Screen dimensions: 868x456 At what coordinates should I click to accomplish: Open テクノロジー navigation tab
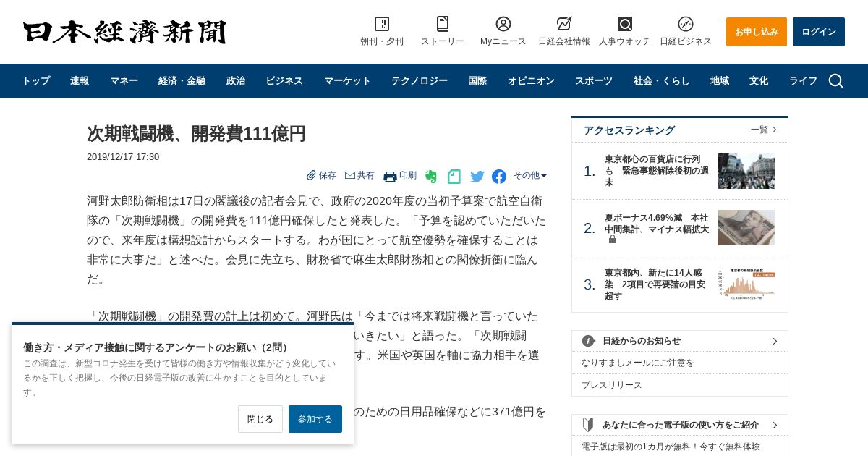tap(420, 81)
